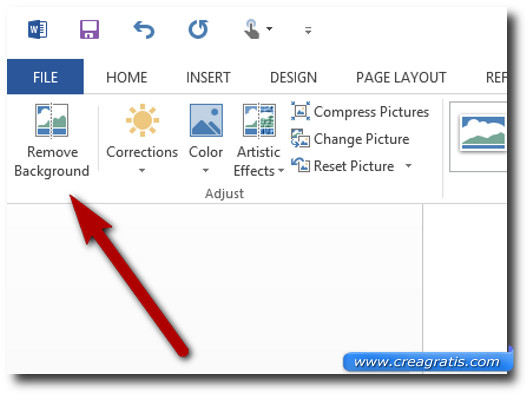Open the Touch/Mouse mode dropdown arrow

point(269,29)
